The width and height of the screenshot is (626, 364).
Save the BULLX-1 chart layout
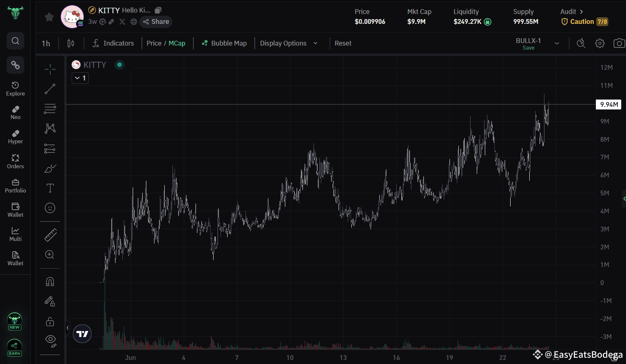529,48
